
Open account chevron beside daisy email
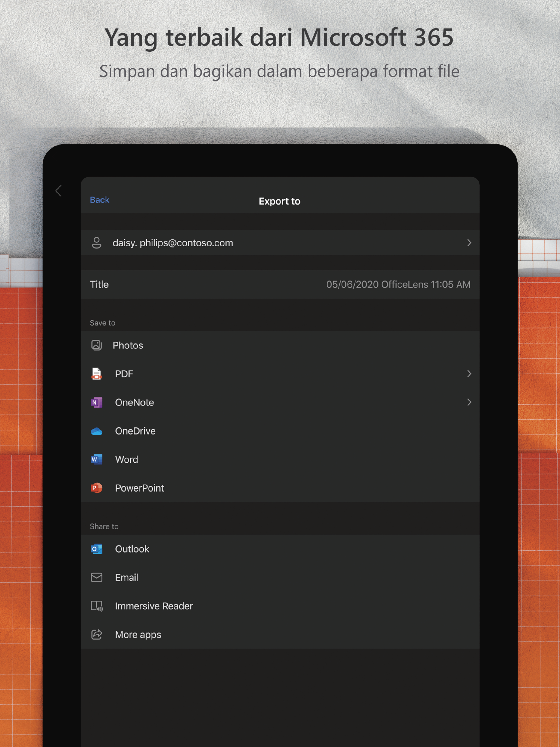(x=469, y=243)
